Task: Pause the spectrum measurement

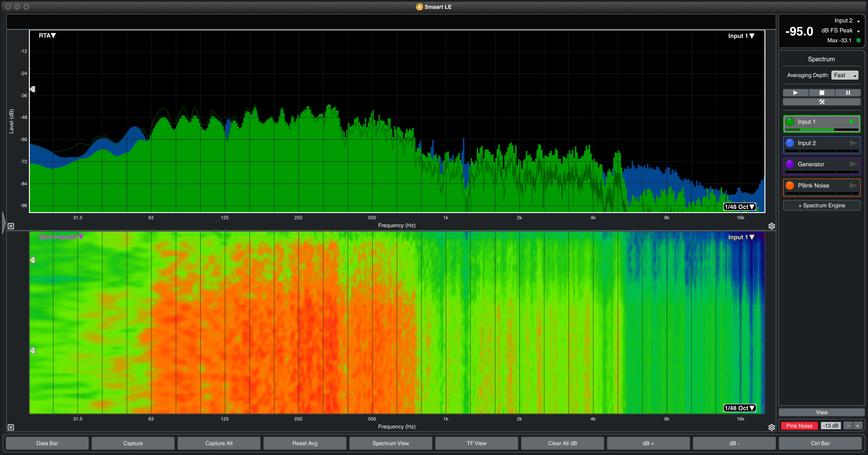Action: pyautogui.click(x=848, y=93)
